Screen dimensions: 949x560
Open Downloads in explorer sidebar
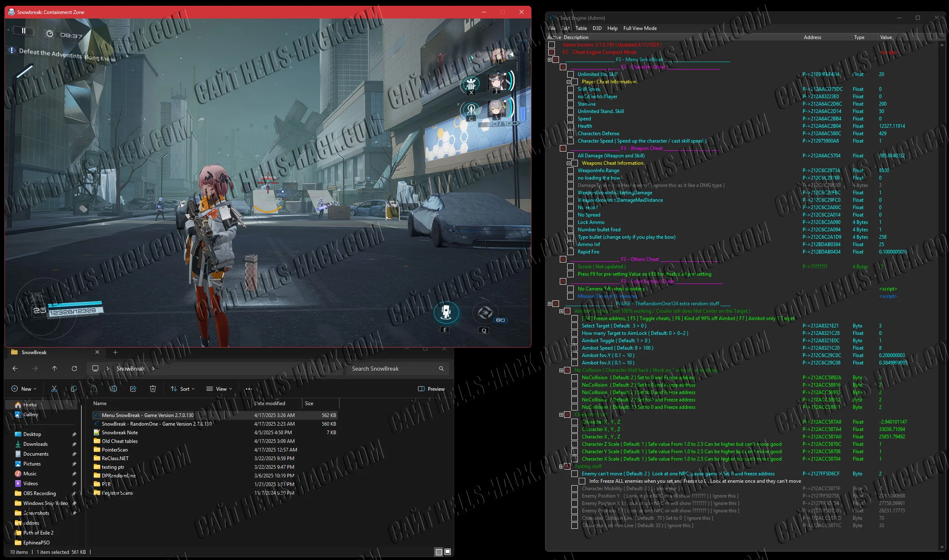click(x=35, y=444)
